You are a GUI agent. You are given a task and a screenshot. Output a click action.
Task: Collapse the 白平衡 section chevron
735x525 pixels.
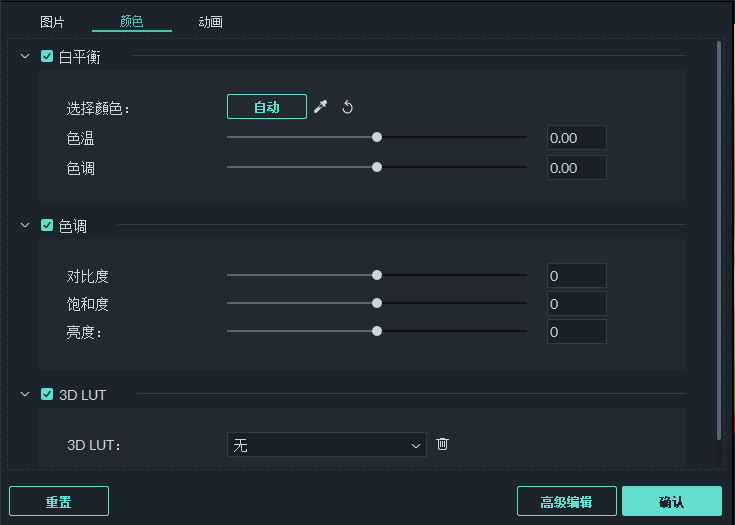(25, 57)
